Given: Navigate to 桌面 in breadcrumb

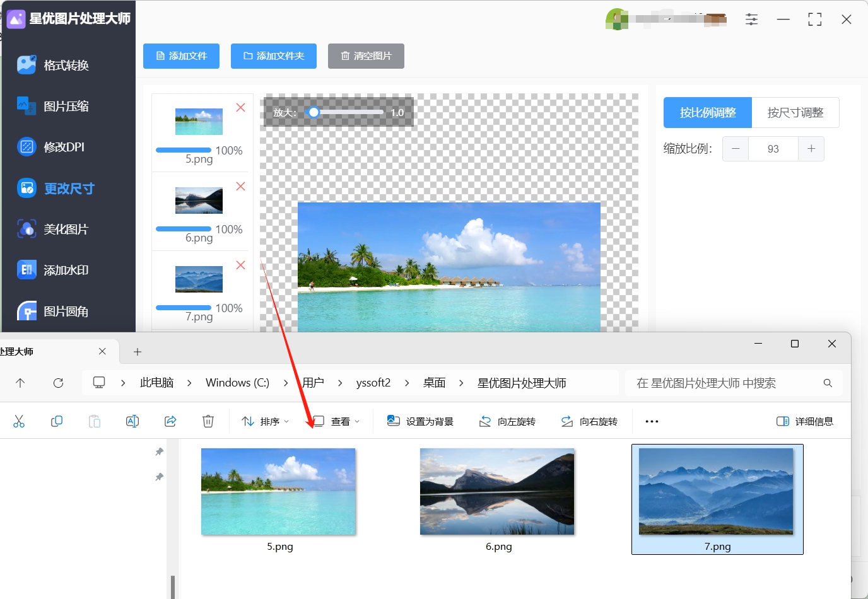Looking at the screenshot, I should (434, 383).
